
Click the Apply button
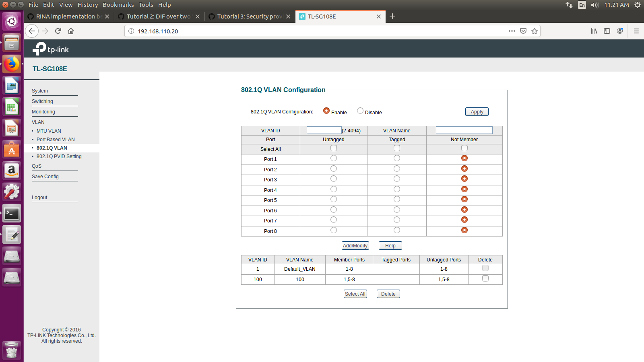pyautogui.click(x=477, y=111)
